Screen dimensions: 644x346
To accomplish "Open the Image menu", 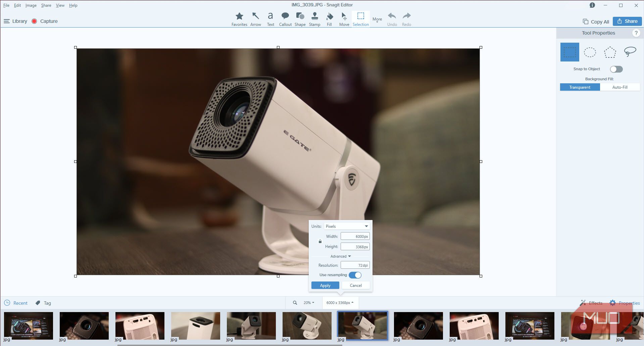I will (x=31, y=5).
